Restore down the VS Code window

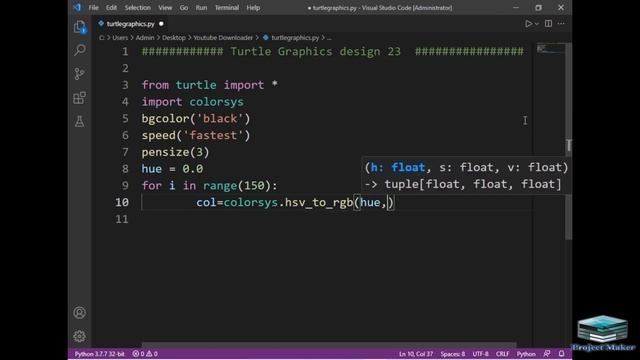538,8
